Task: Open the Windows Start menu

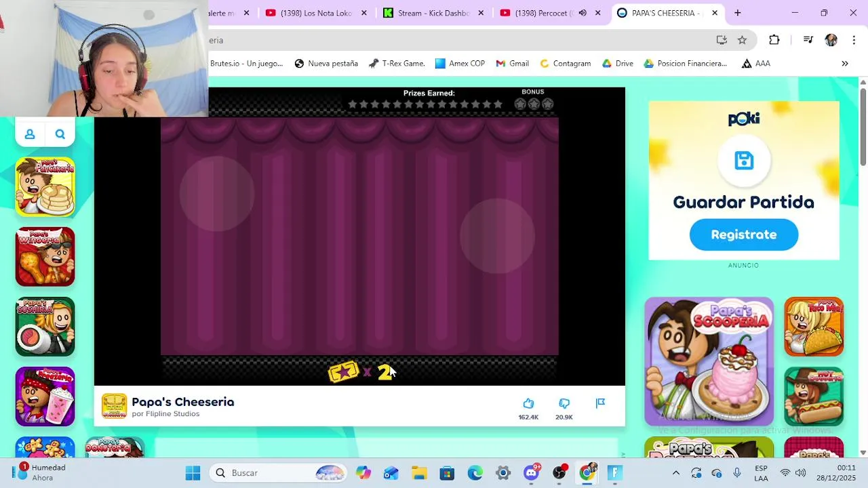Action: pyautogui.click(x=193, y=473)
